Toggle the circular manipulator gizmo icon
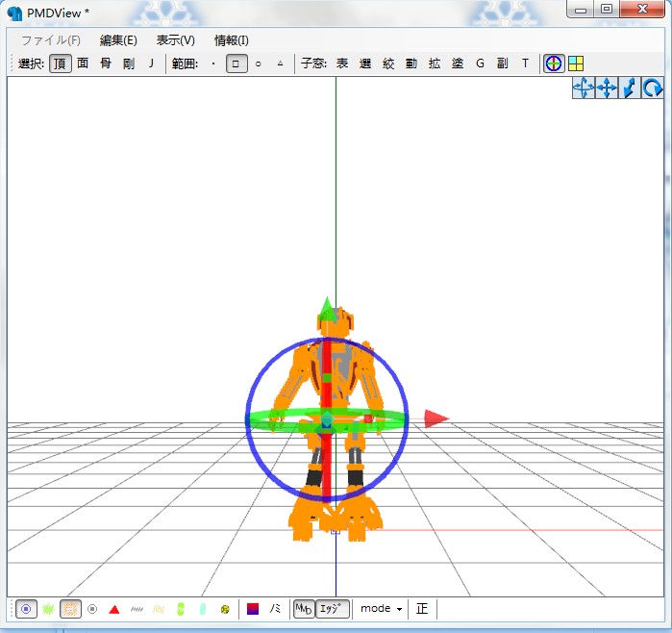Screen dimensions: 672x633 [554, 63]
